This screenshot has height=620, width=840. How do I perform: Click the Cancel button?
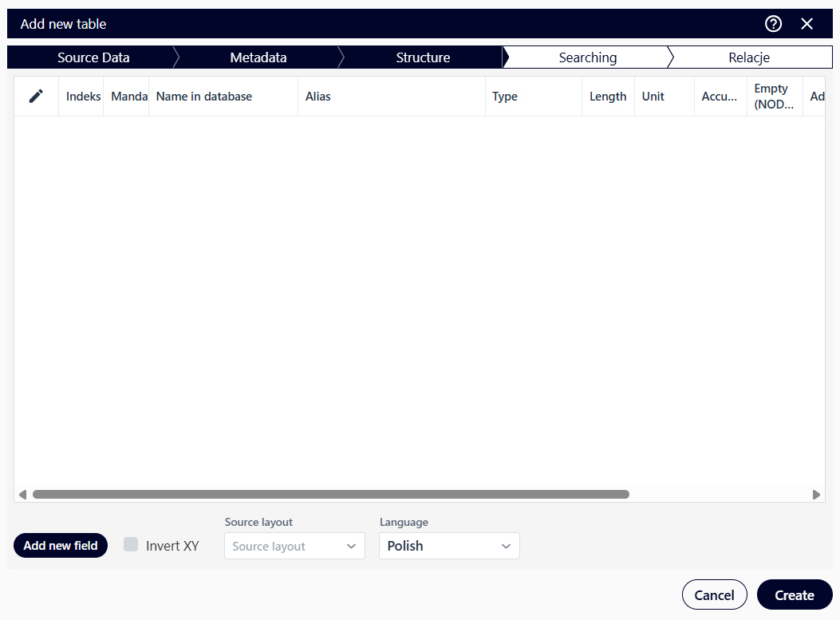click(714, 594)
